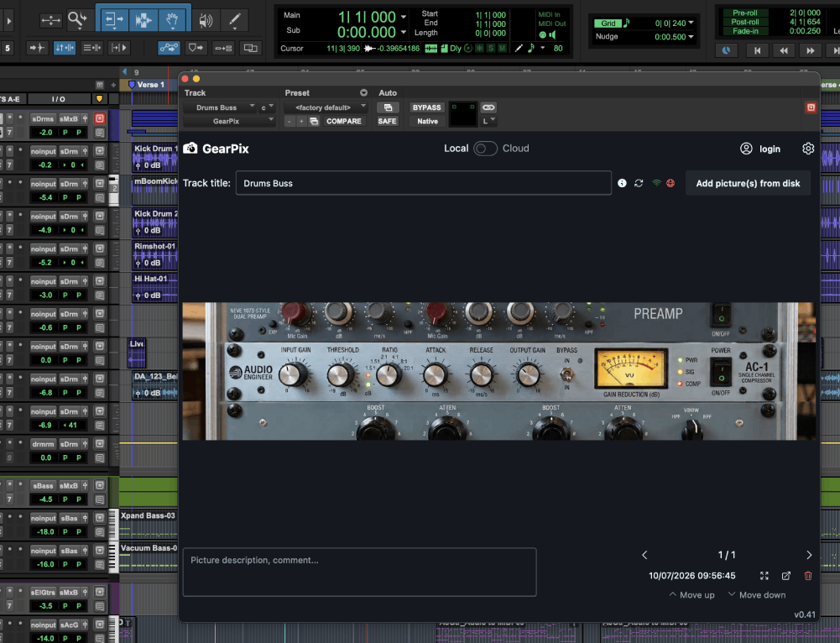Open the Sub counter format dropdown
The width and height of the screenshot is (840, 643).
[x=404, y=32]
